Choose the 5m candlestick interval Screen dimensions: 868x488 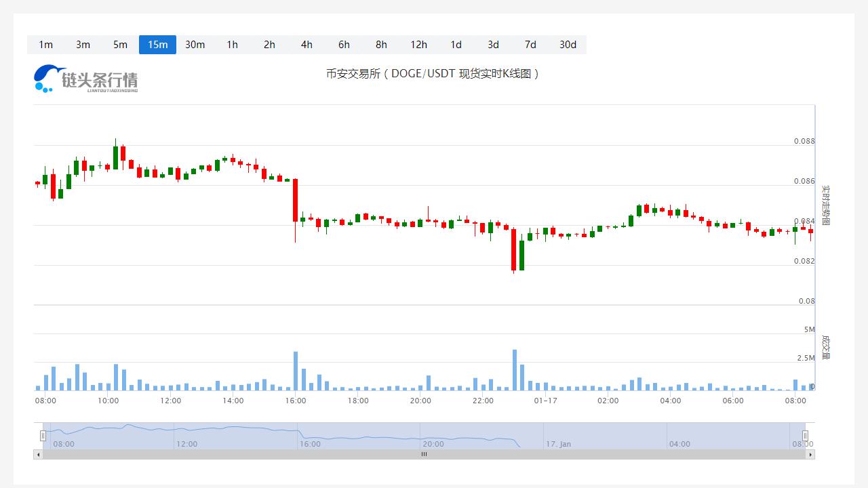[x=120, y=45]
